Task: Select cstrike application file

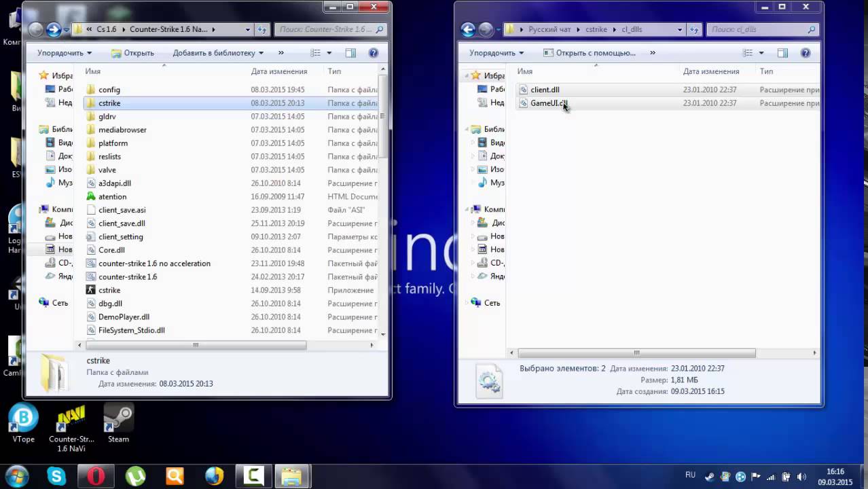Action: pyautogui.click(x=109, y=290)
